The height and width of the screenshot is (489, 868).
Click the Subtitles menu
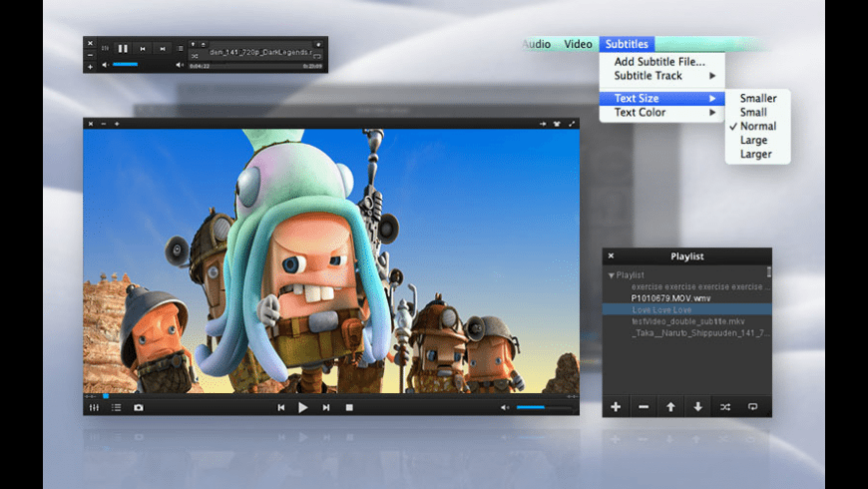click(627, 44)
